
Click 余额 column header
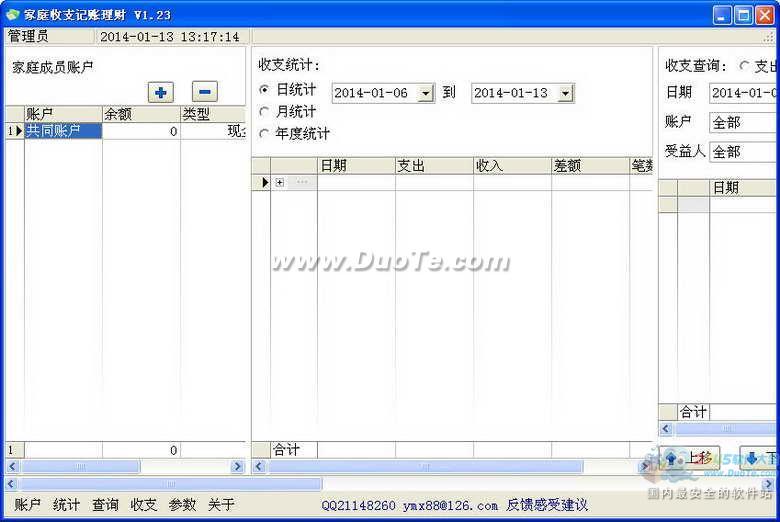(141, 114)
